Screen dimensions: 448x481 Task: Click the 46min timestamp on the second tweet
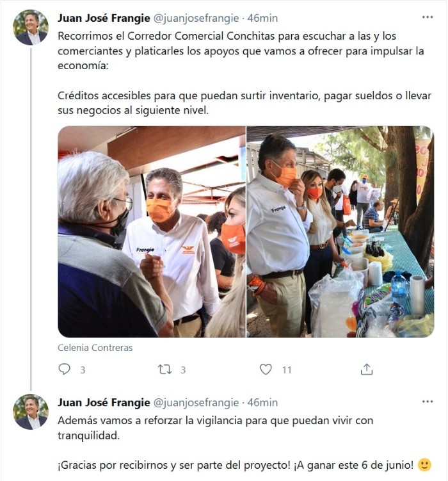click(x=262, y=402)
